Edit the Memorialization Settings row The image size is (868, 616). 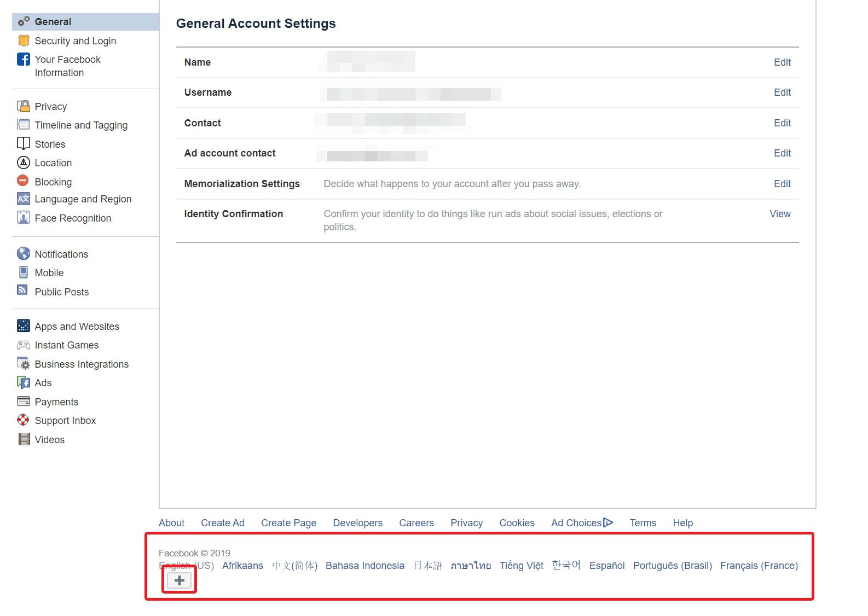point(782,184)
